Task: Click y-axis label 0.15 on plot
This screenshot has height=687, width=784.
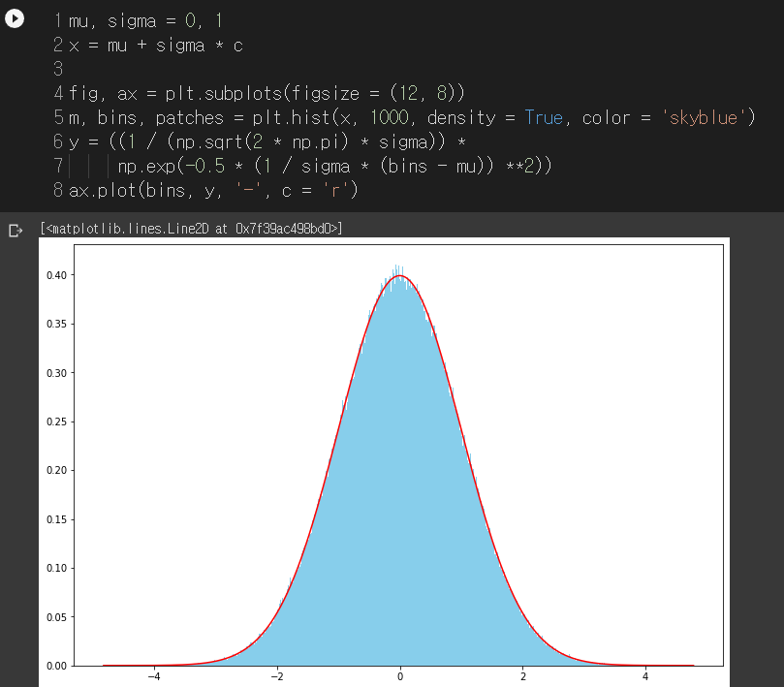Action: click(x=56, y=519)
